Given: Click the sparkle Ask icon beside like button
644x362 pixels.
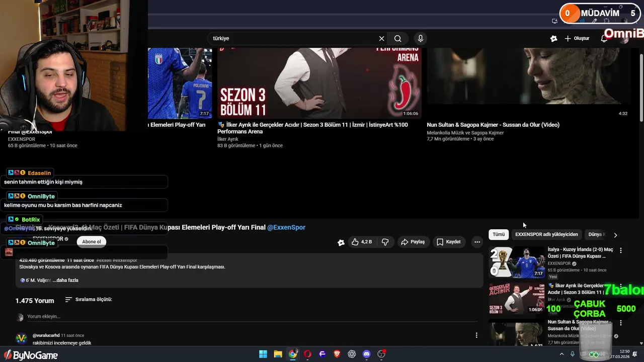Looking at the screenshot, I should [x=341, y=242].
